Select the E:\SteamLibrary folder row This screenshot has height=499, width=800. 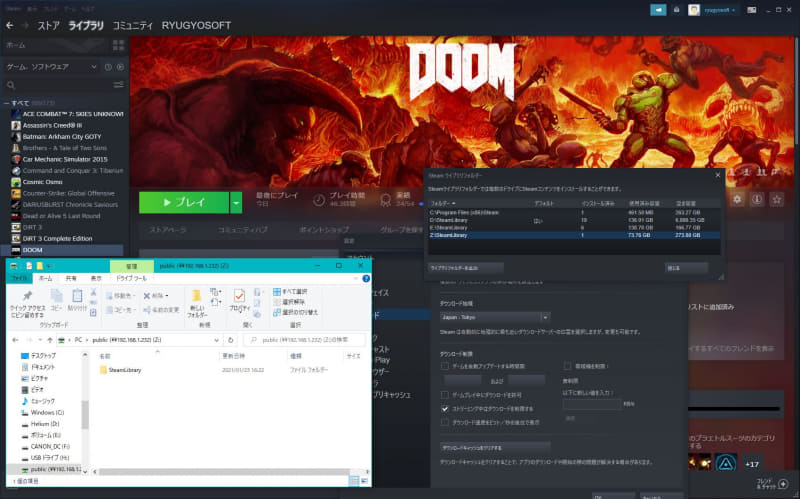(574, 228)
